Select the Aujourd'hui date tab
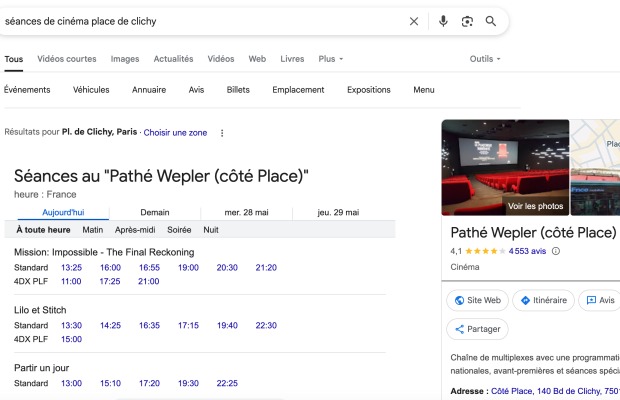 point(63,213)
